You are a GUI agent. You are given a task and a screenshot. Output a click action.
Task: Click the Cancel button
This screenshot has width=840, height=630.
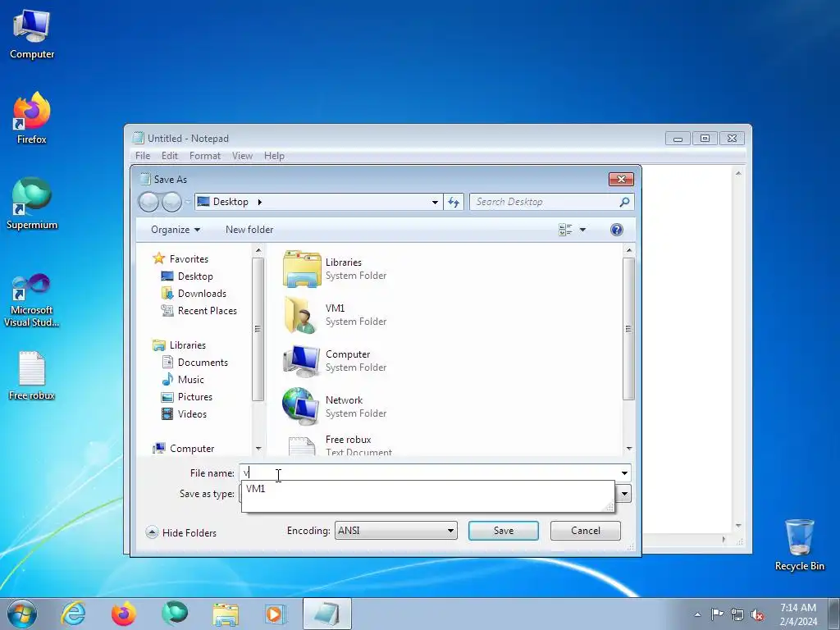click(x=586, y=531)
